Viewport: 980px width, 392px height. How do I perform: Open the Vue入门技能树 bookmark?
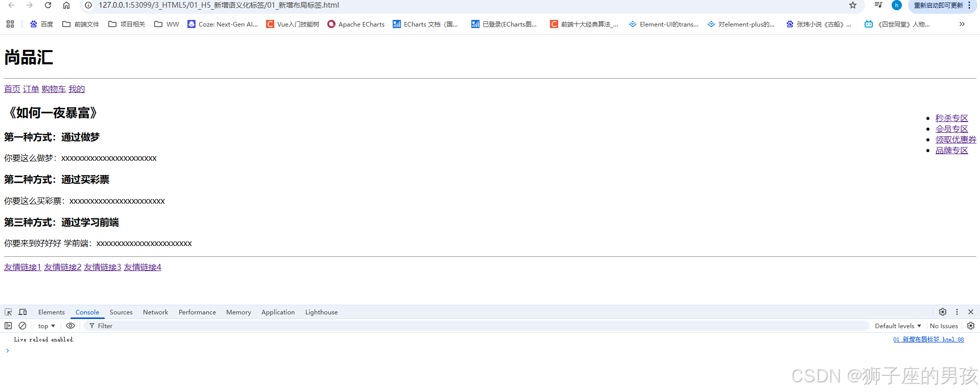[293, 24]
